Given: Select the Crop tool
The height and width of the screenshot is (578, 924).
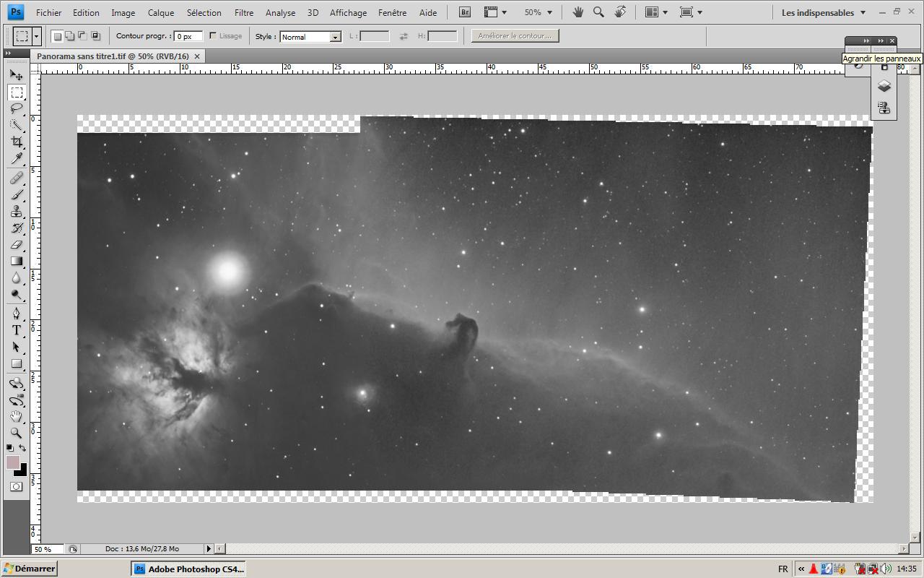Looking at the screenshot, I should pyautogui.click(x=16, y=142).
